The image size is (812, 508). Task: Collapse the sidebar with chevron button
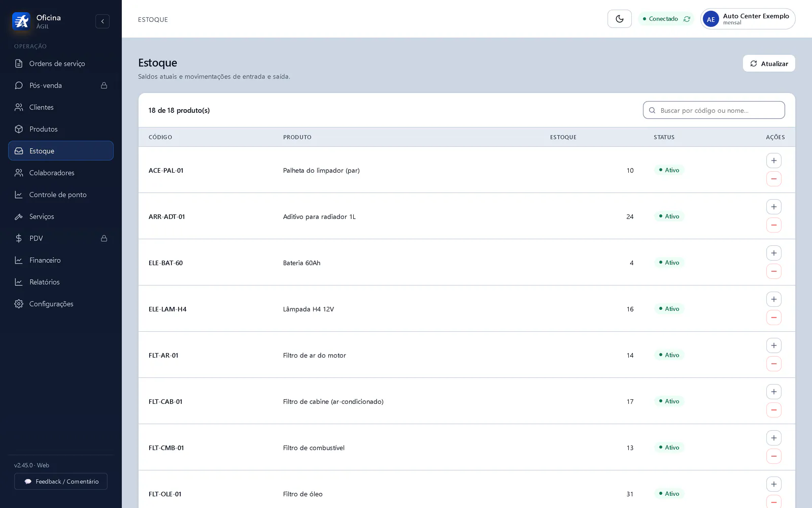[x=103, y=21]
